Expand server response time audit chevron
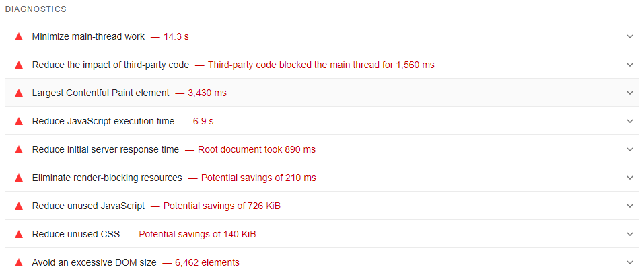The height and width of the screenshot is (275, 644). pyautogui.click(x=630, y=149)
